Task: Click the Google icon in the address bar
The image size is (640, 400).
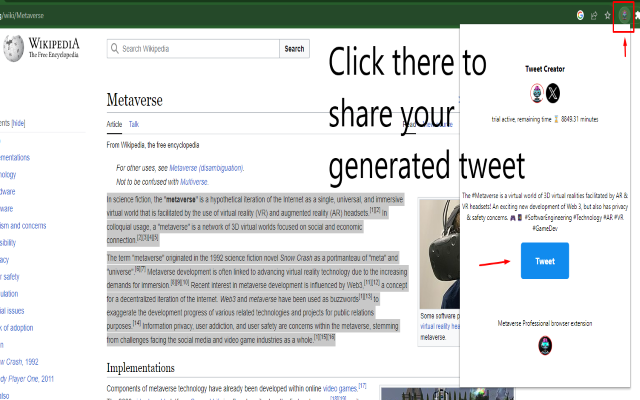Action: click(580, 16)
